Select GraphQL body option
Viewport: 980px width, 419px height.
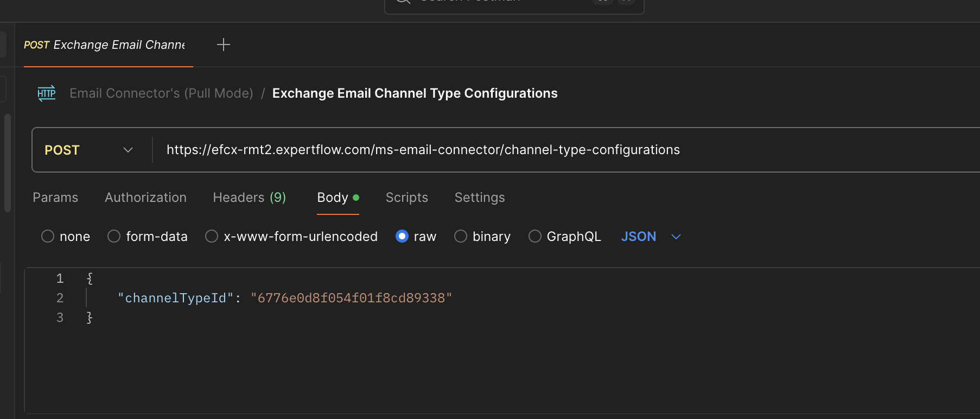pos(535,237)
